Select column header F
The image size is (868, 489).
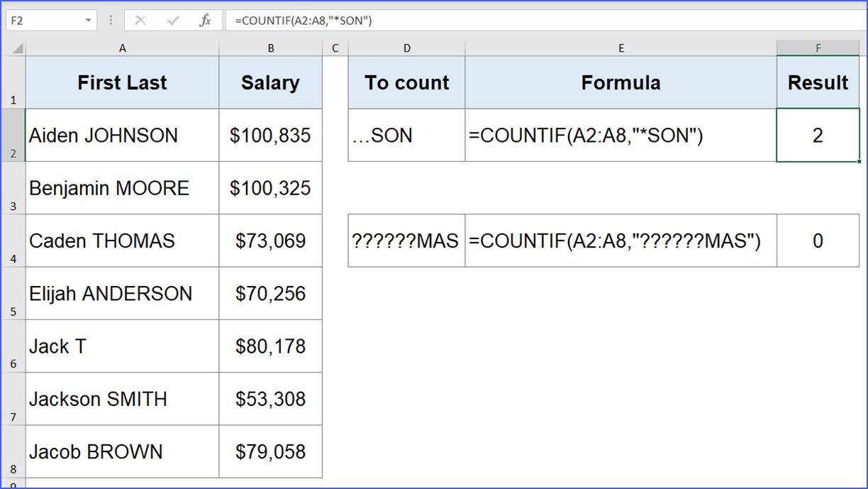tap(818, 48)
